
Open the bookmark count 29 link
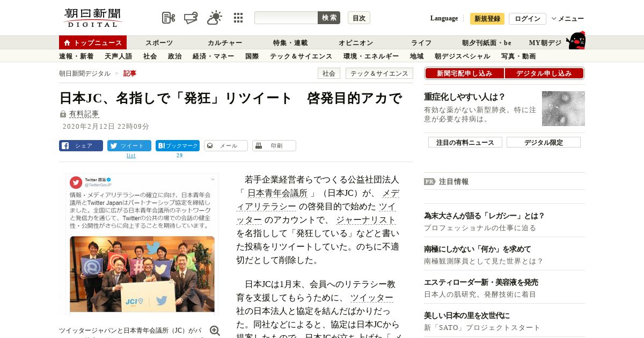coord(179,156)
